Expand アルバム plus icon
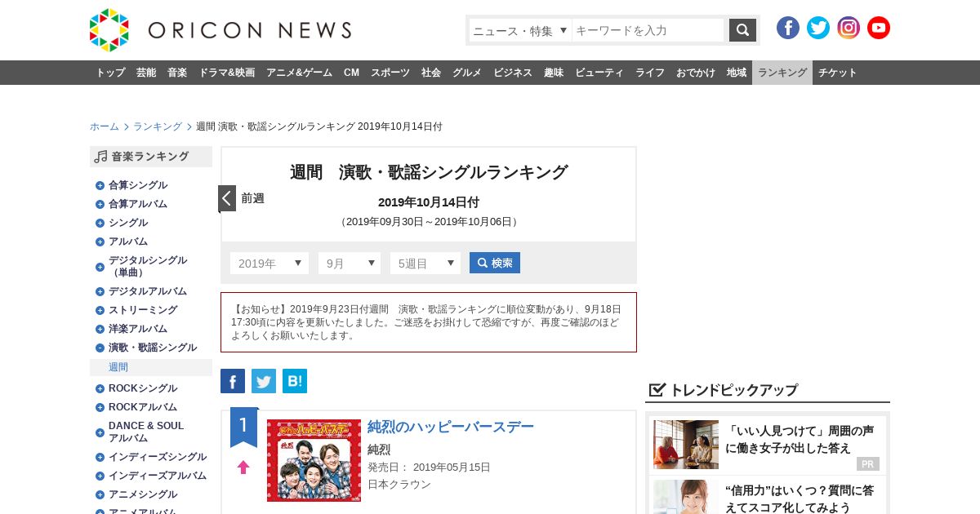 (100, 241)
